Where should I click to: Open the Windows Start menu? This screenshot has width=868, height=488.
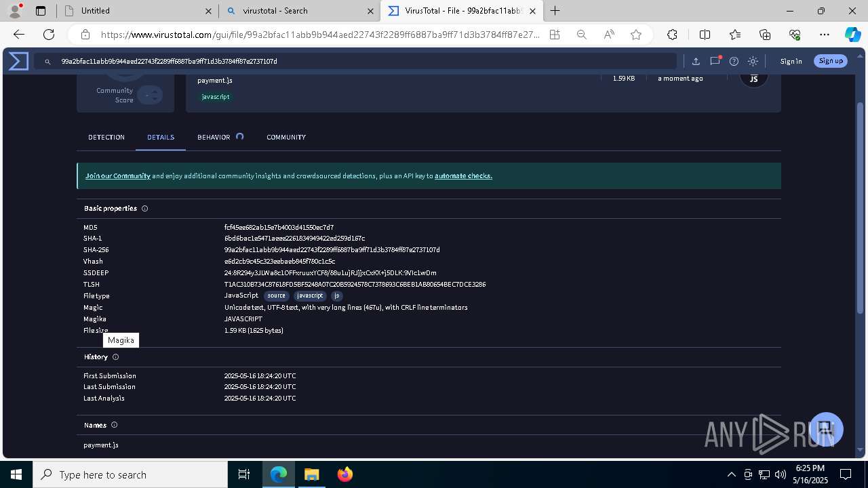16,474
